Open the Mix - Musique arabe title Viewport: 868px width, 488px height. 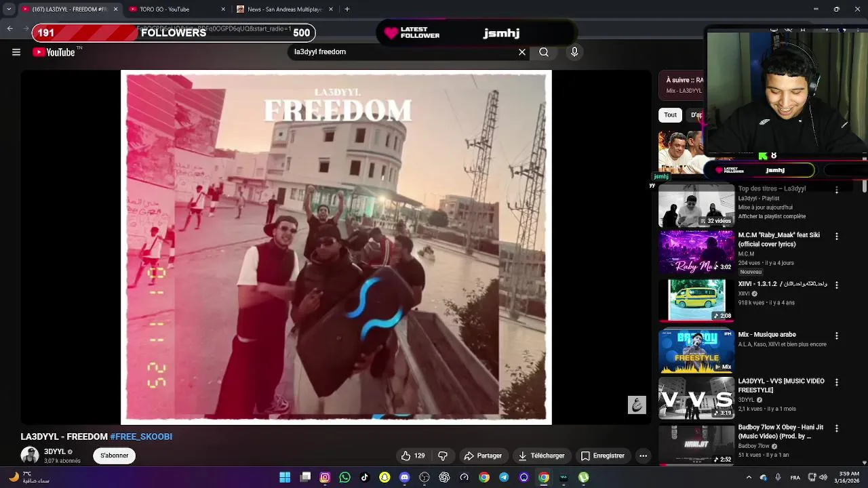tap(767, 334)
